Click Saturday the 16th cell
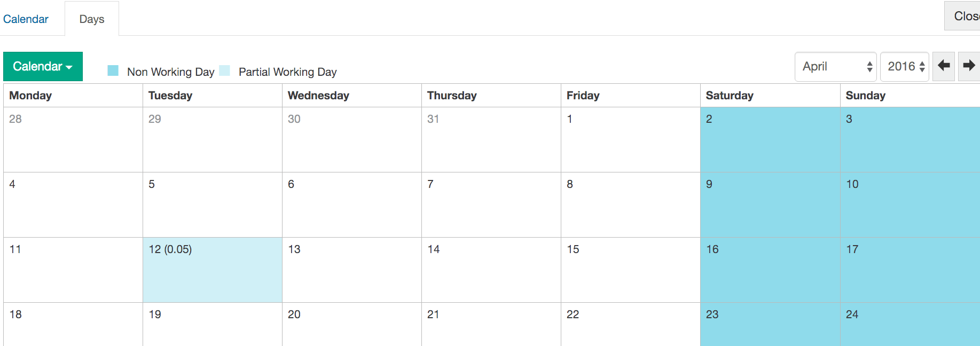 [x=770, y=270]
